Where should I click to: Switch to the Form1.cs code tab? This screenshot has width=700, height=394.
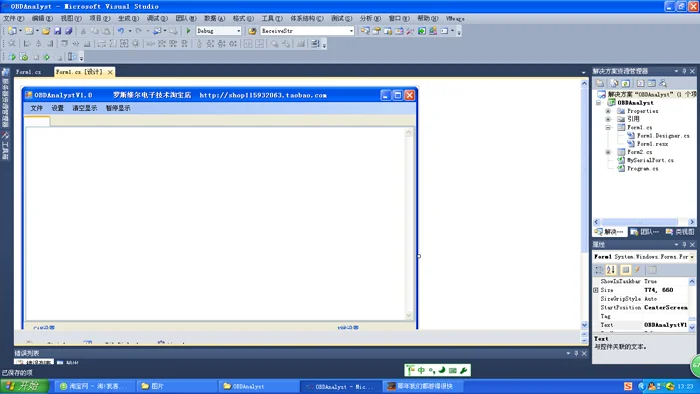[x=28, y=72]
